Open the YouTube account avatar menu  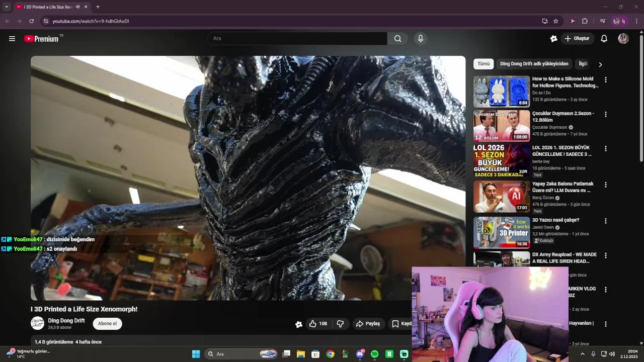click(623, 39)
